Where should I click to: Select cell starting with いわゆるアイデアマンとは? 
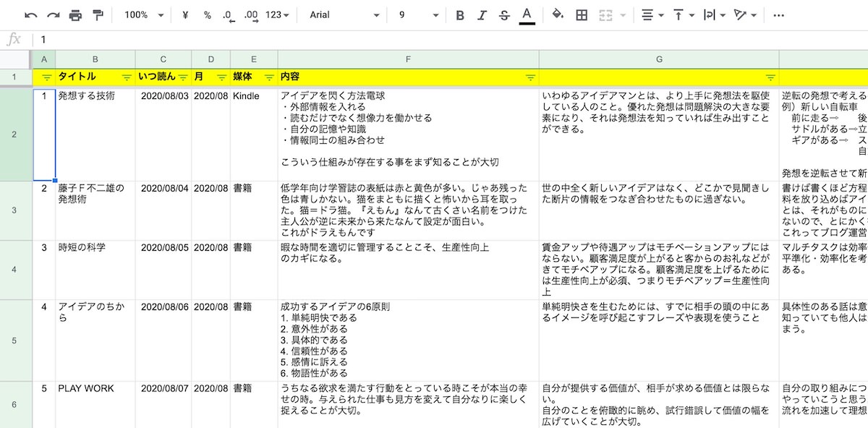pos(659,134)
